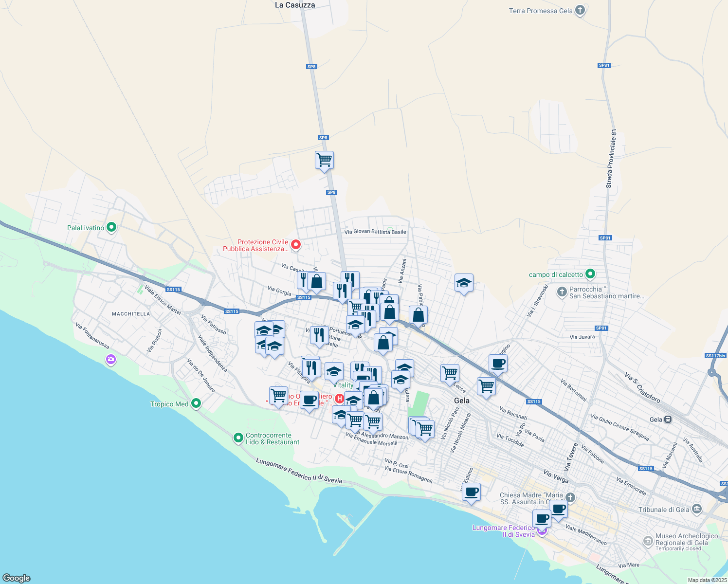Click the stadium icon at PalaLivatino
Viewport: 728px width, 584px height.
coord(111,227)
